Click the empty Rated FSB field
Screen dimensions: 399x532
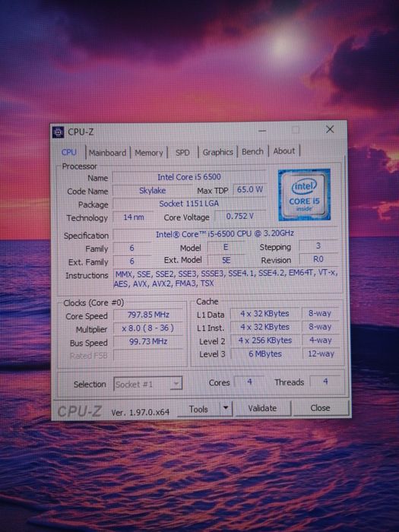(x=148, y=355)
